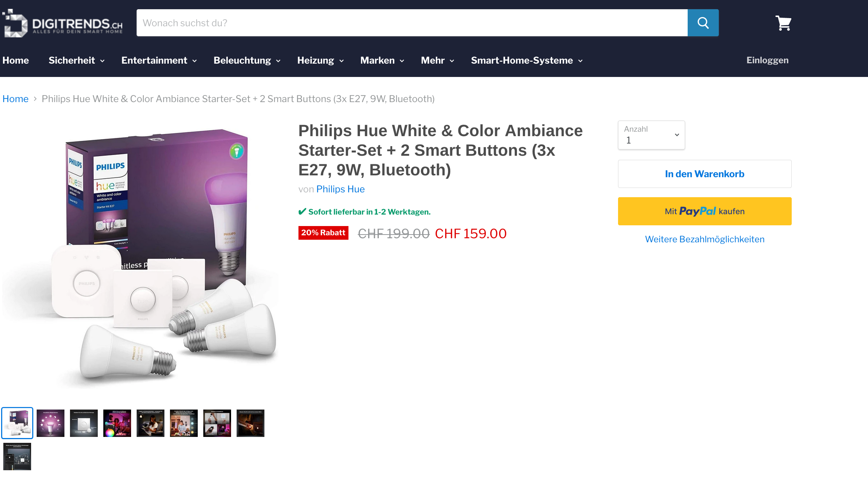
Task: Select the eighth thumbnail with dark room
Action: (x=250, y=423)
